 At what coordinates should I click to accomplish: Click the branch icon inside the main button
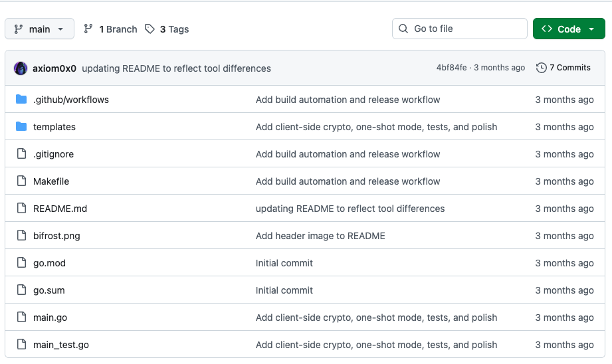click(19, 29)
